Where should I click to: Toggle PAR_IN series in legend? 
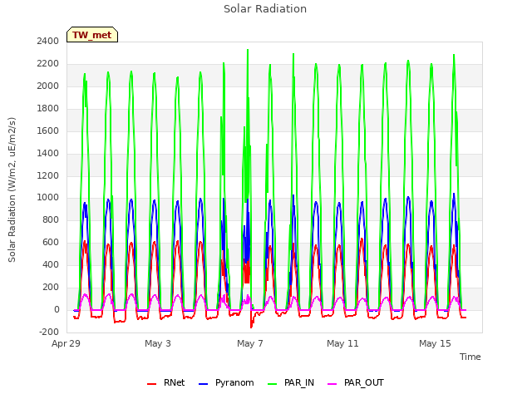291,382
